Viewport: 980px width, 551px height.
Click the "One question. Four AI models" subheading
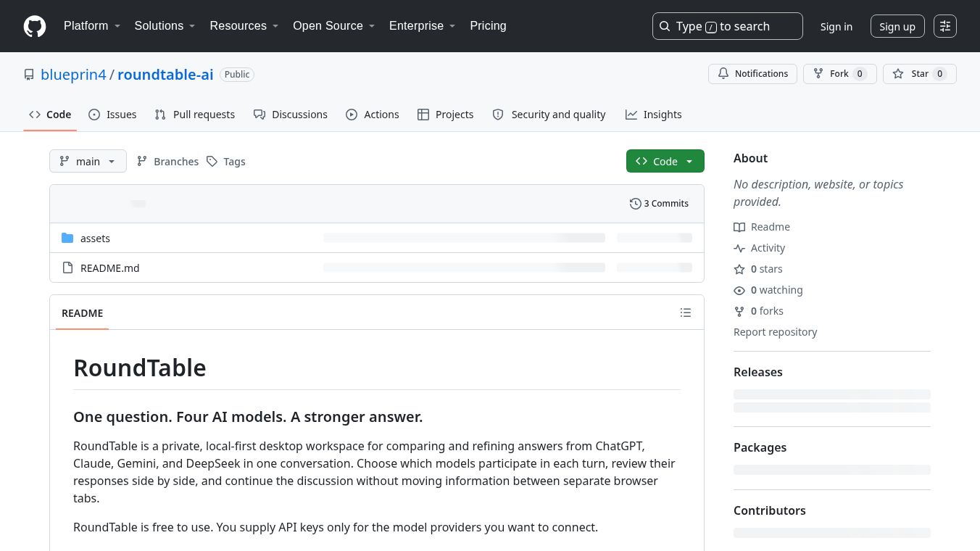point(248,417)
